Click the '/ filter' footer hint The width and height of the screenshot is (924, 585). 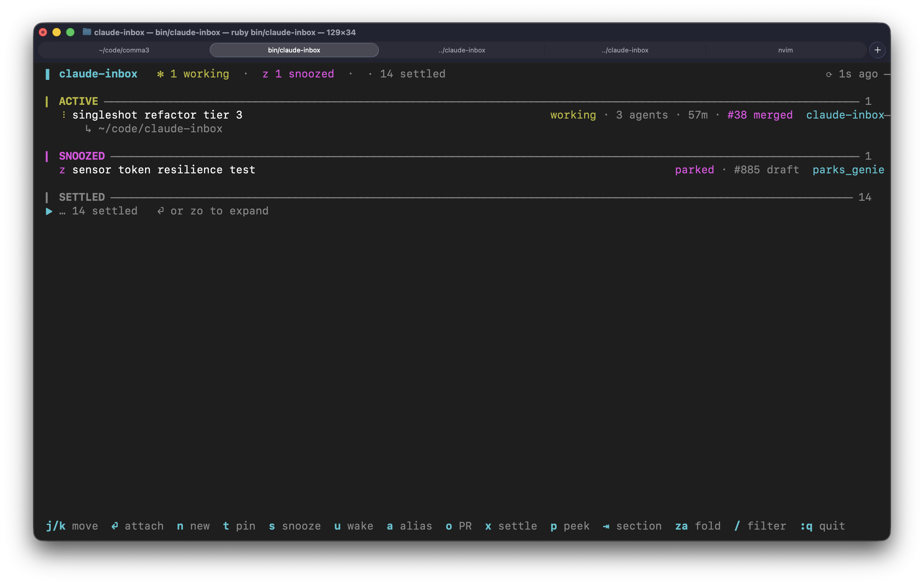point(760,526)
